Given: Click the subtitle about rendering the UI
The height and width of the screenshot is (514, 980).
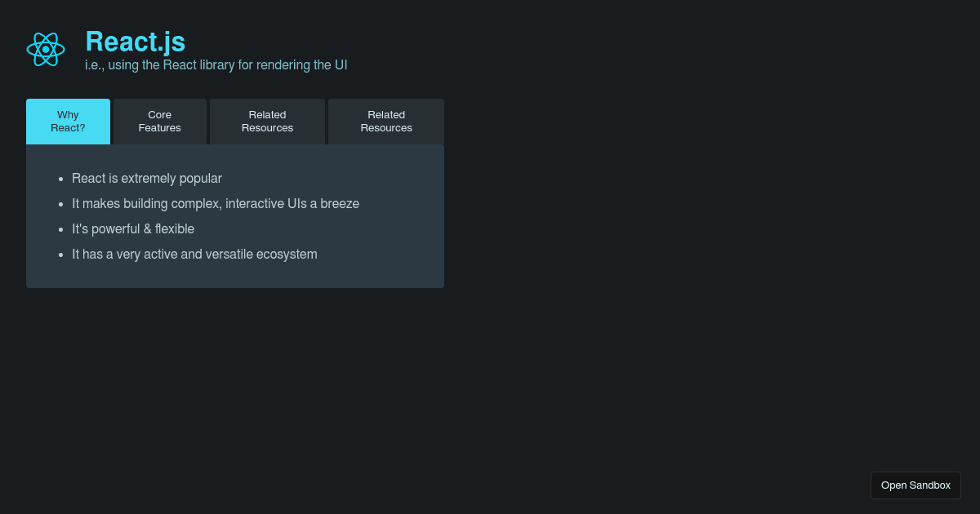Looking at the screenshot, I should [216, 65].
